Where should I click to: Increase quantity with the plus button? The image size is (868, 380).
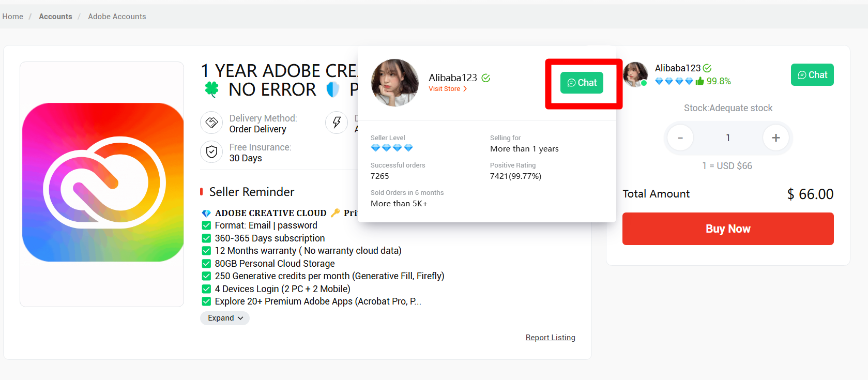point(775,138)
